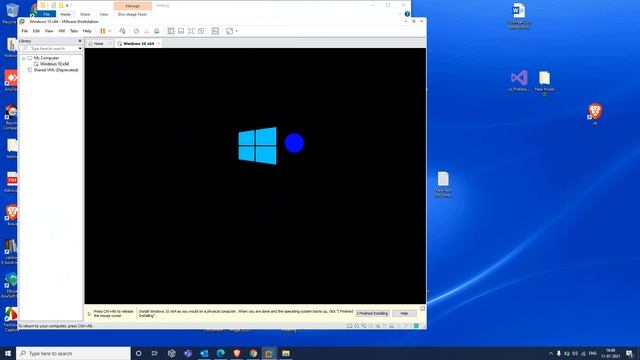
Task: Open Disc Image Tools tab in File Explorer
Action: pos(132,14)
